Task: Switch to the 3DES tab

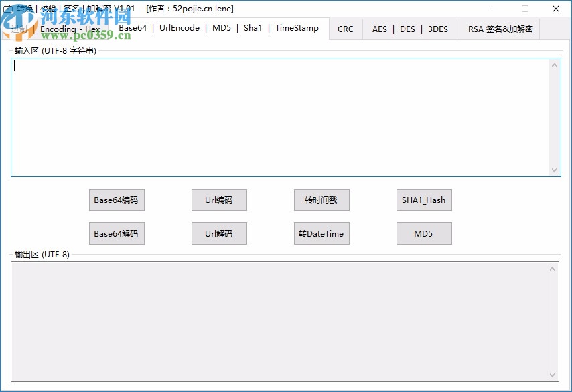Action: coord(437,29)
